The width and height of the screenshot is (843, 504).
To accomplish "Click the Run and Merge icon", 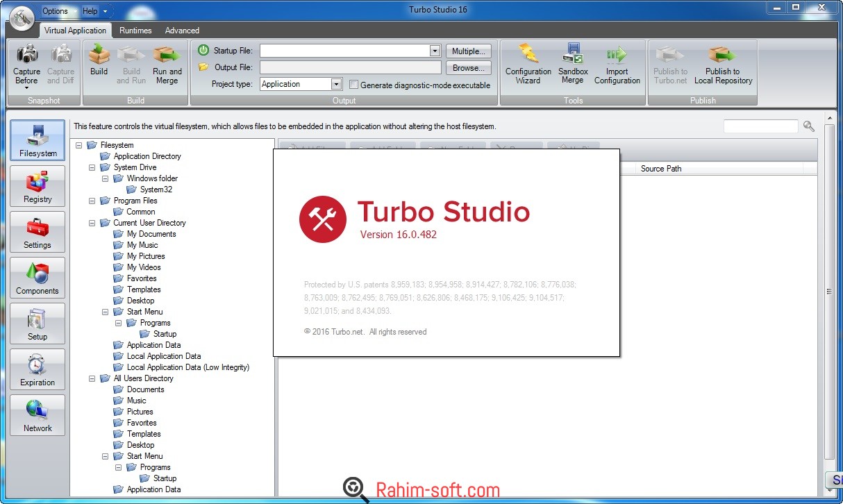I will pyautogui.click(x=167, y=53).
